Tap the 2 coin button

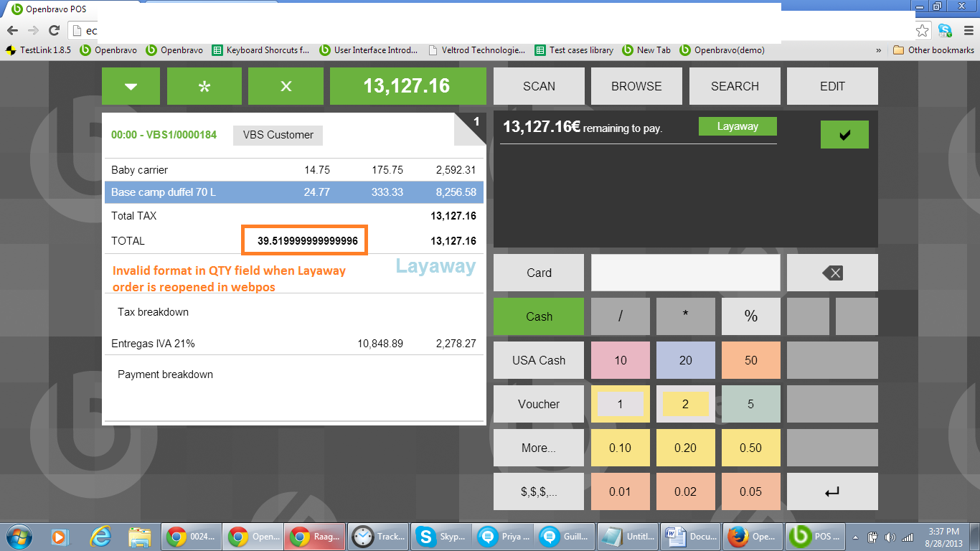[686, 404]
